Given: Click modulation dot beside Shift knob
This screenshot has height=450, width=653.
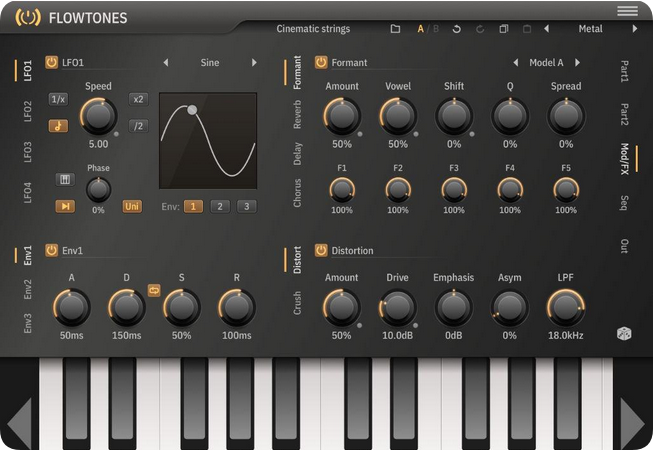Looking at the screenshot, I should tap(472, 134).
